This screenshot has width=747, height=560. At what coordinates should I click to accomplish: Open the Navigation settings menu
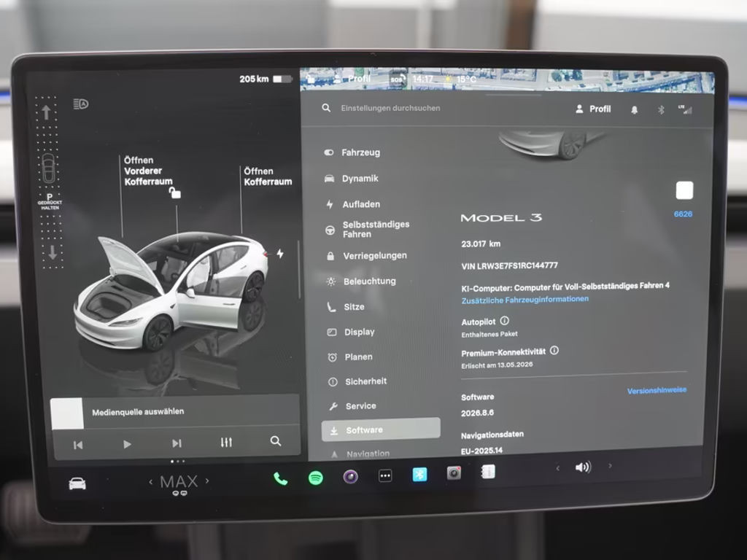[x=360, y=454]
